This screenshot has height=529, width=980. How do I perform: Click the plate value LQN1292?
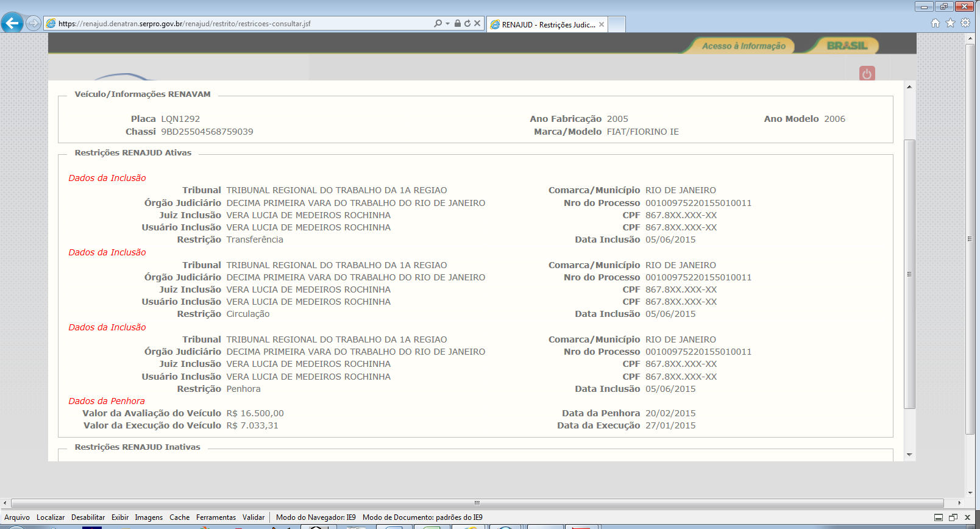180,119
